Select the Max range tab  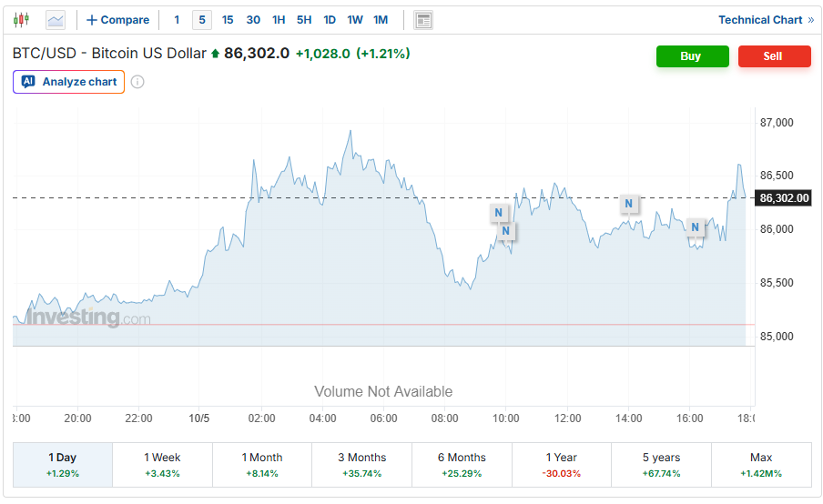click(x=761, y=465)
